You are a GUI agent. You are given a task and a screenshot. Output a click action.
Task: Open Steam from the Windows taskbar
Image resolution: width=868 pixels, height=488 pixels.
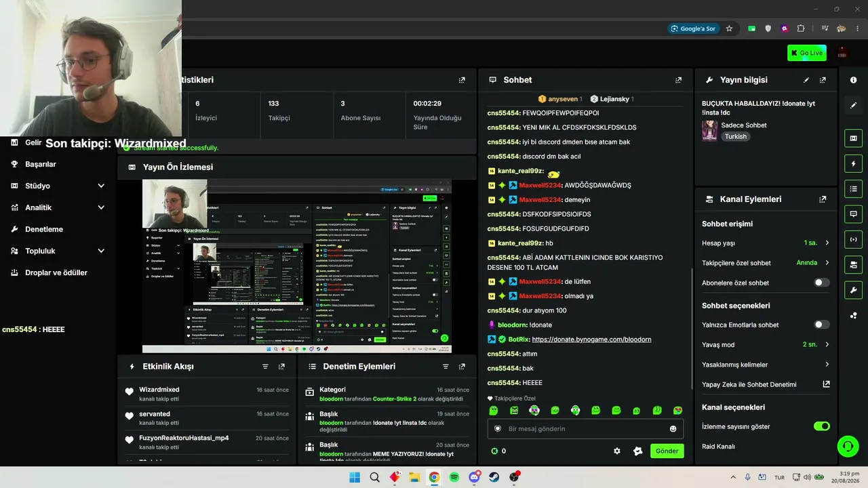(x=494, y=477)
